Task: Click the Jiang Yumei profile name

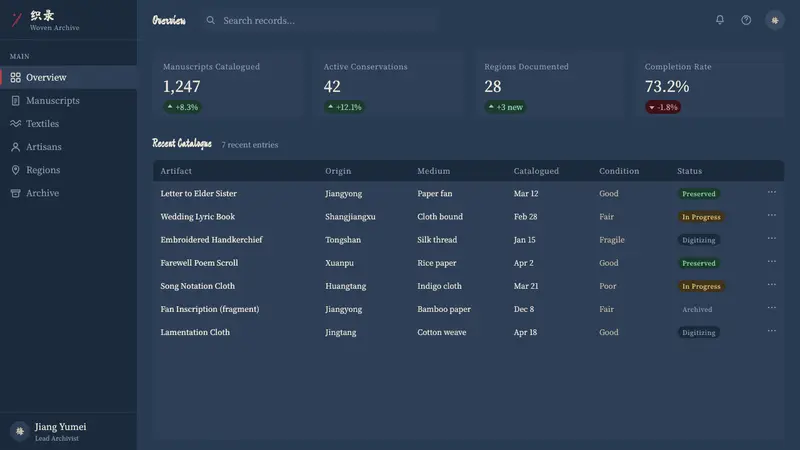Action: click(60, 427)
